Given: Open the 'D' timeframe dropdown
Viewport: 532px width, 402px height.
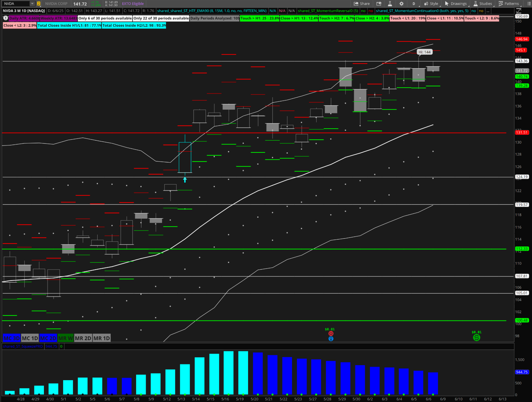Looking at the screenshot, I should 414,3.
